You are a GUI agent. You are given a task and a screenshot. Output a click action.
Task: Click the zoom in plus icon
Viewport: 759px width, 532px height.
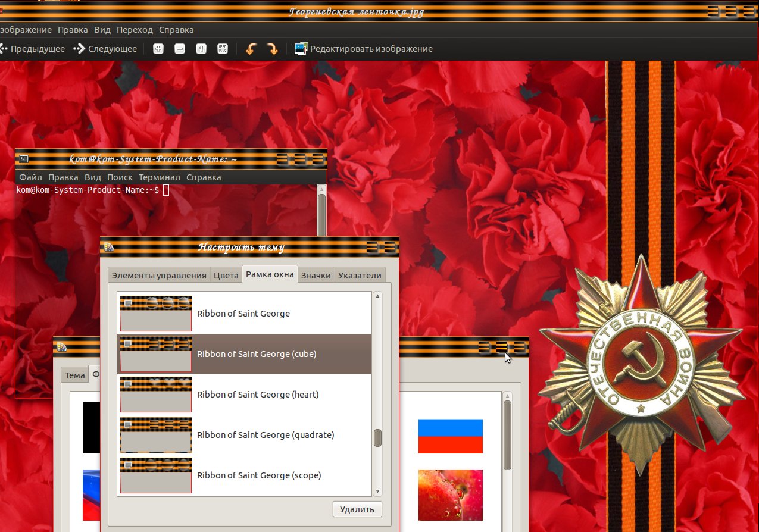click(x=158, y=49)
